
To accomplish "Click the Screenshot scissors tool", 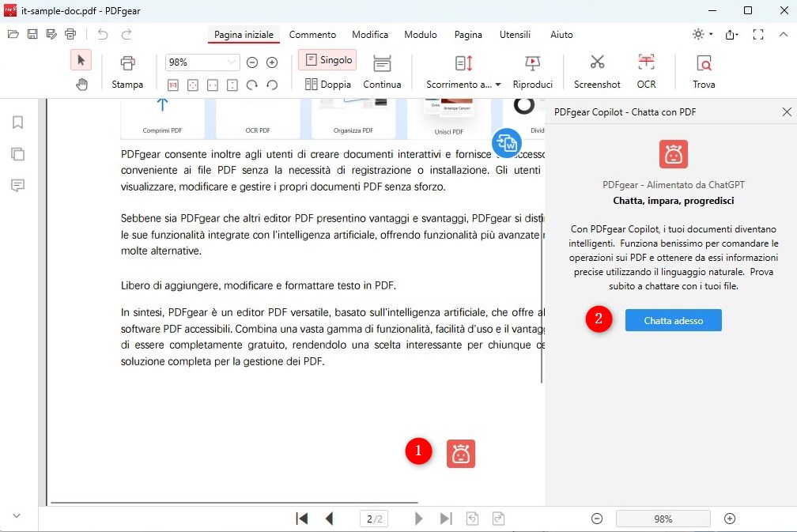I will tap(597, 72).
